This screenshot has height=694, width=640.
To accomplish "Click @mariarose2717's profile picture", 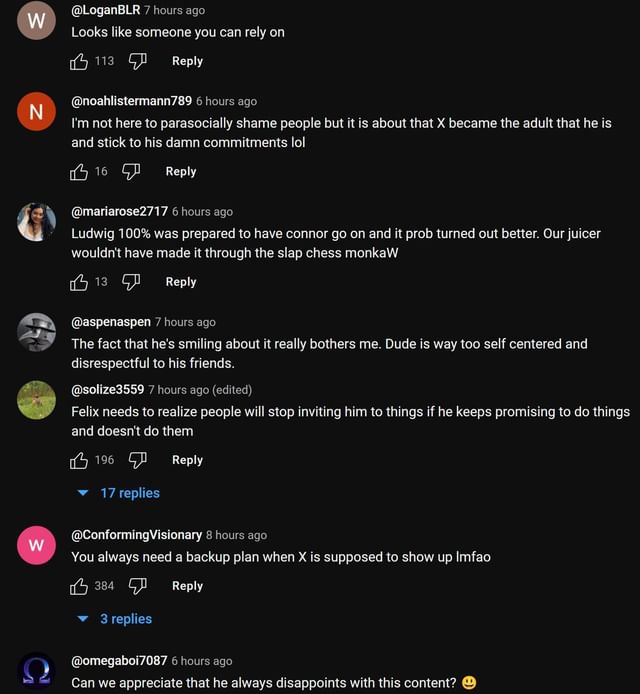I will 37,222.
